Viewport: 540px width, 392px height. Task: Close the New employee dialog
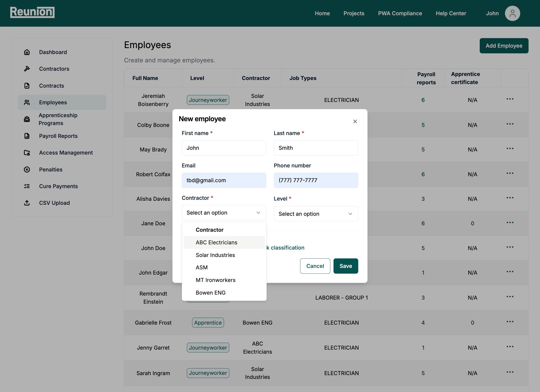click(x=355, y=121)
